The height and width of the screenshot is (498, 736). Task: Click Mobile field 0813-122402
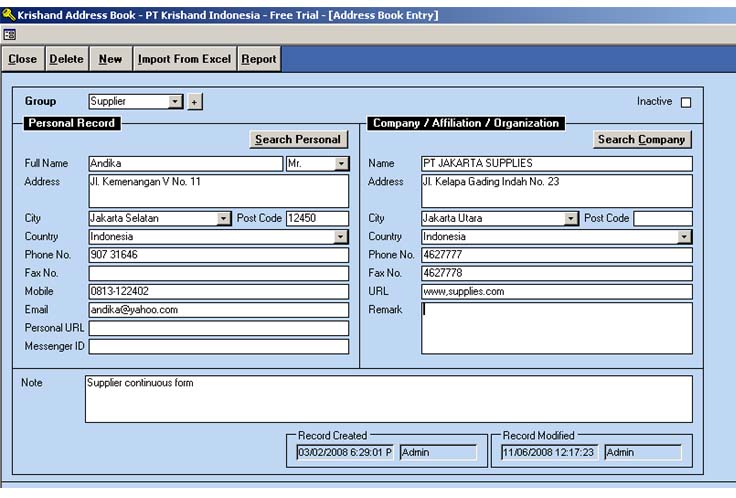tap(219, 291)
